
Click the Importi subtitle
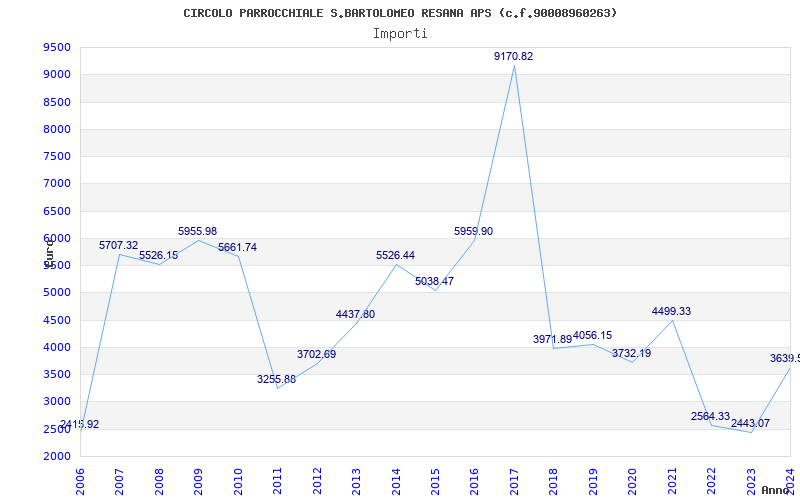[x=400, y=34]
